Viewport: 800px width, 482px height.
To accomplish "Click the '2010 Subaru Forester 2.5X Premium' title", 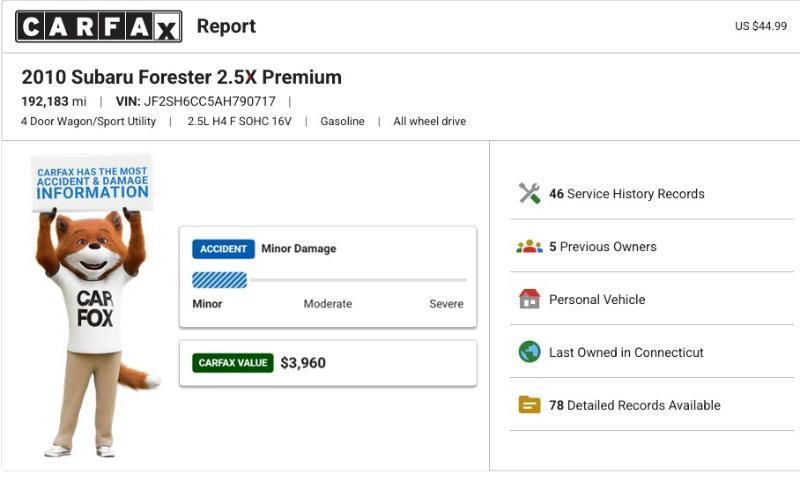I will click(182, 77).
